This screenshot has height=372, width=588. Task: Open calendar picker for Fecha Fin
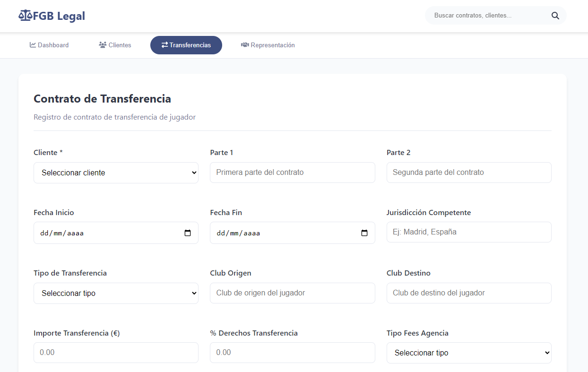364,233
